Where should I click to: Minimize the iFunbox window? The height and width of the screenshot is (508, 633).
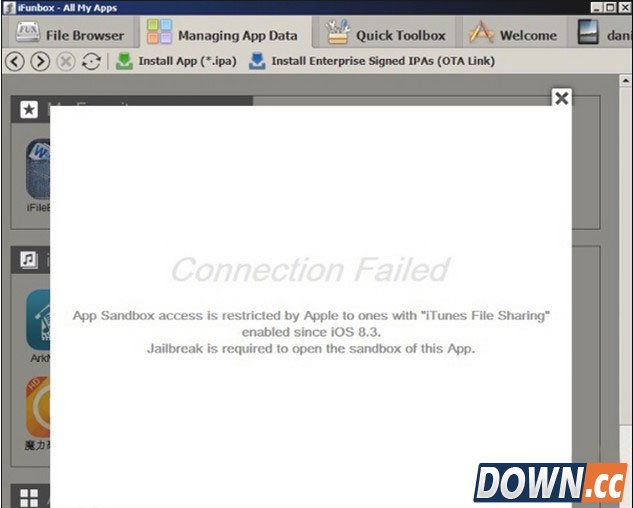[597, 7]
